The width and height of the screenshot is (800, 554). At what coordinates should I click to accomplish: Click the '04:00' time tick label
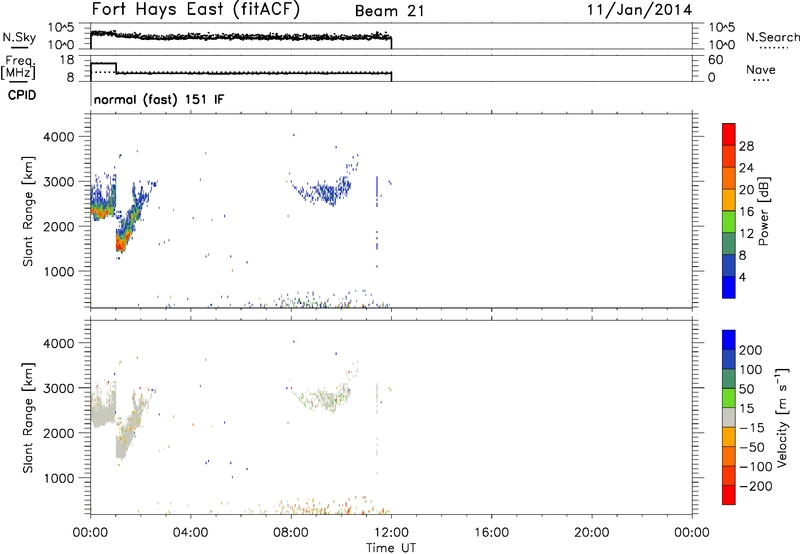190,533
